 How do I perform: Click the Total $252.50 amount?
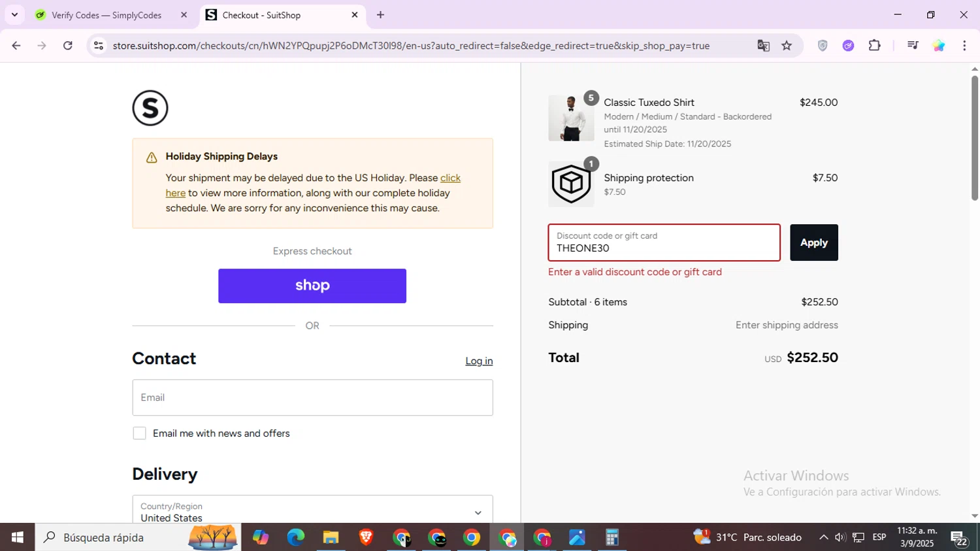coord(812,358)
